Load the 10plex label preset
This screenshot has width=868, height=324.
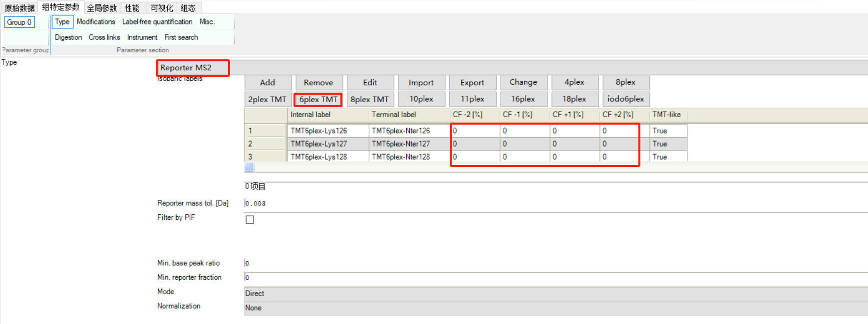click(421, 99)
